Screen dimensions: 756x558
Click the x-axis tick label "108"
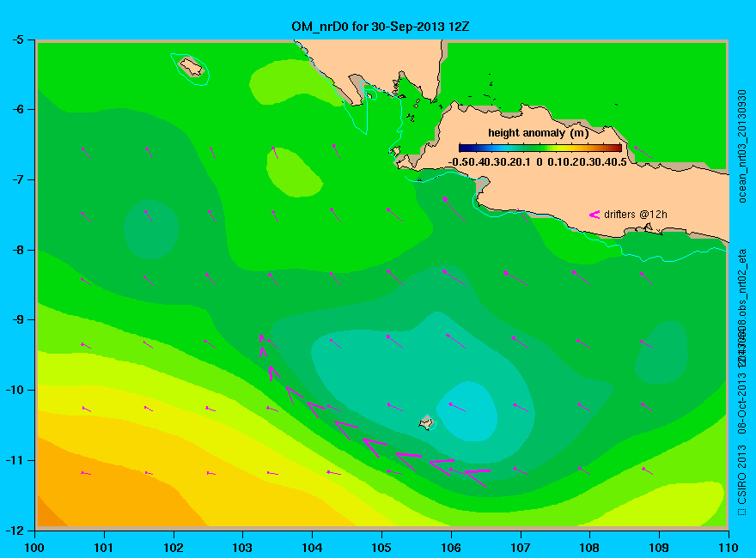pyautogui.click(x=589, y=548)
